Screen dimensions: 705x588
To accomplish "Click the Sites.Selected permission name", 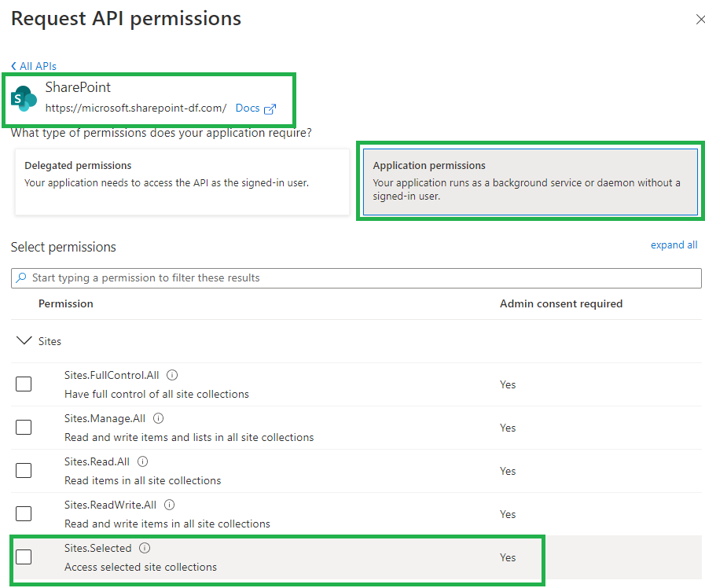I will coord(97,548).
